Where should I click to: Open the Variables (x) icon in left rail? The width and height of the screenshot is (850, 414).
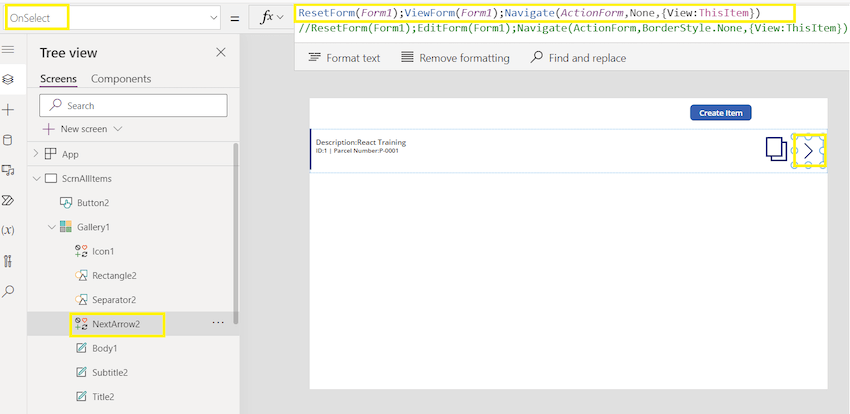8,230
